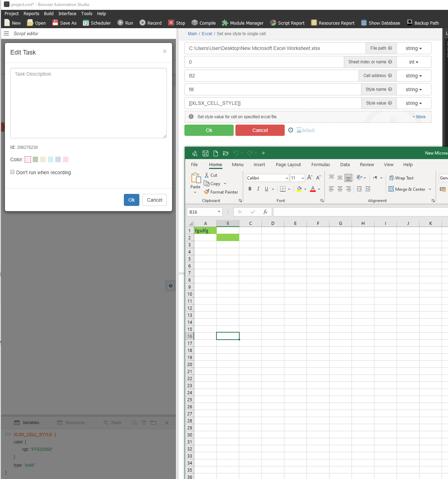Switch to the Formulas ribbon tab
This screenshot has width=448, height=479.
point(320,164)
